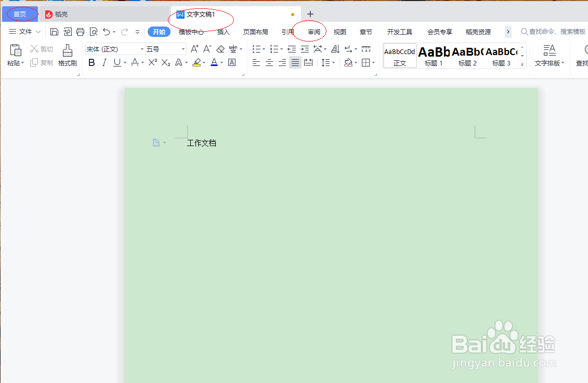Click the sort (A-Z) icon
Image resolution: width=588 pixels, height=383 pixels.
pyautogui.click(x=335, y=49)
